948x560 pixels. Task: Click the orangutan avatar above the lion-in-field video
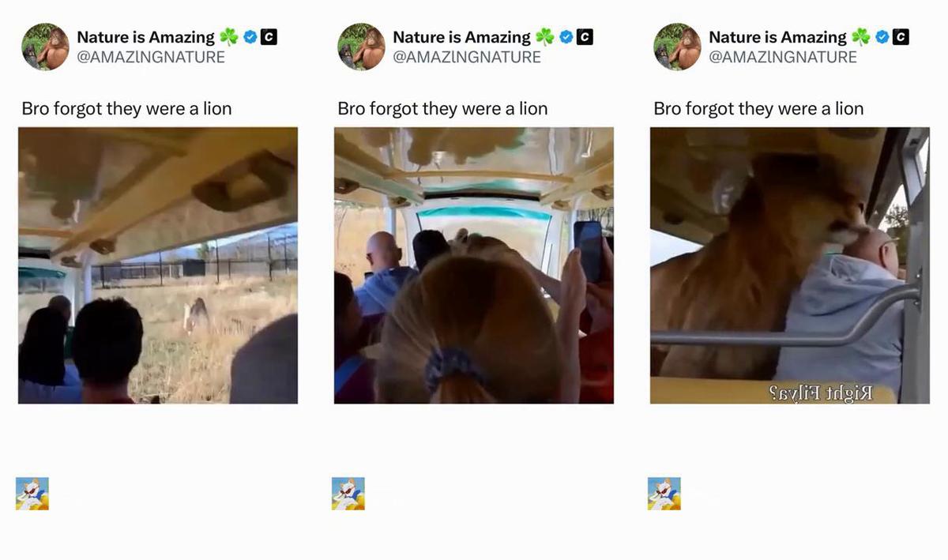tap(45, 47)
